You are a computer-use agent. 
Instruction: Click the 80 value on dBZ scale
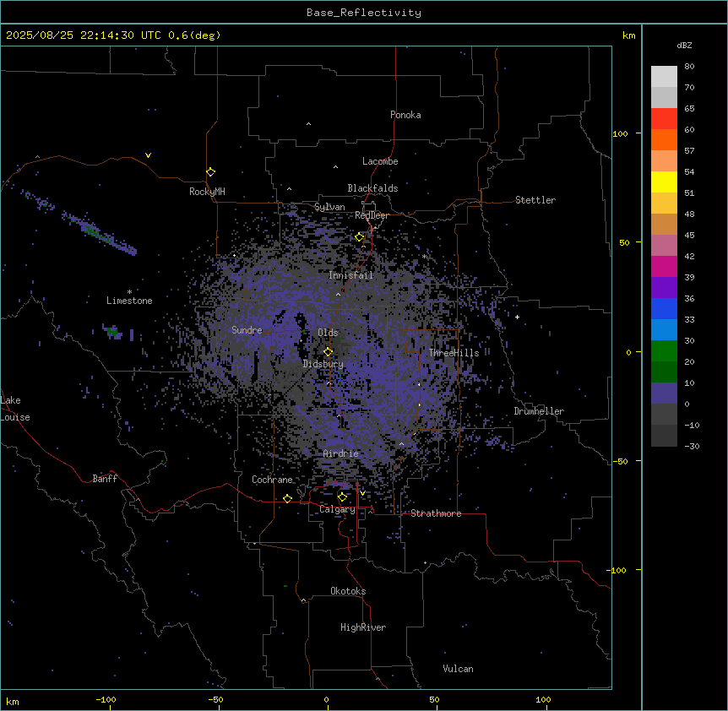pyautogui.click(x=689, y=67)
